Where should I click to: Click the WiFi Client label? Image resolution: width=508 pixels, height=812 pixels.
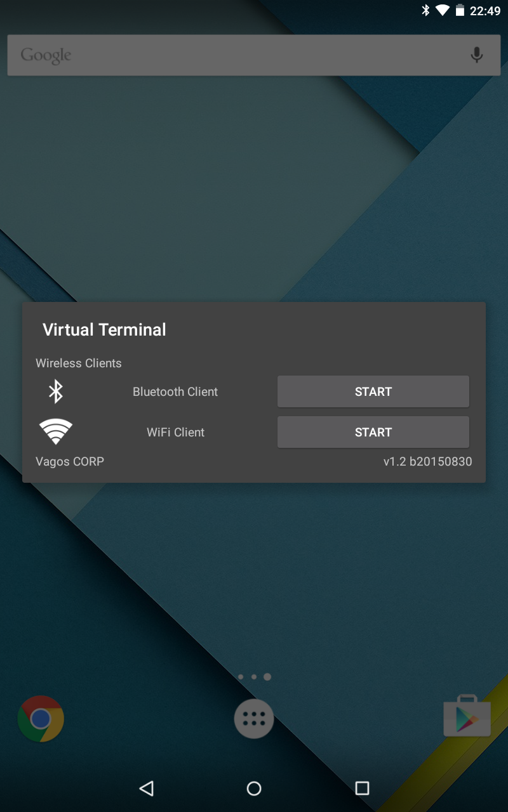pyautogui.click(x=176, y=433)
